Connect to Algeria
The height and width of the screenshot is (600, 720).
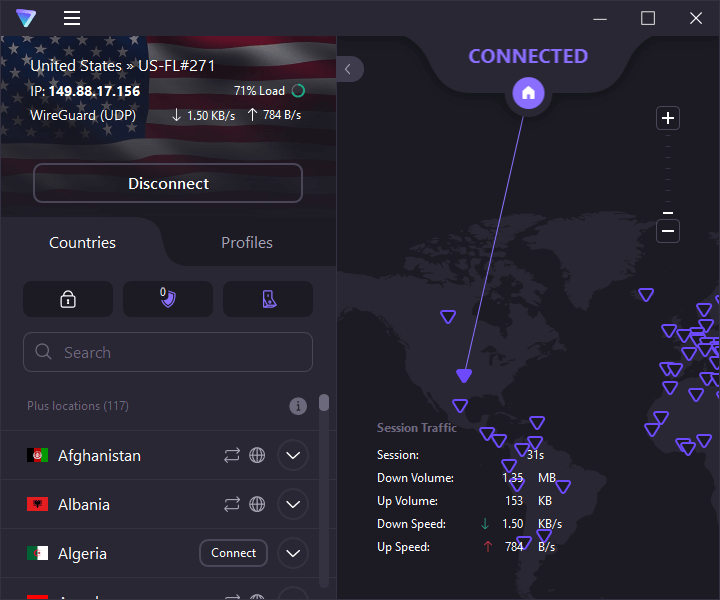coord(234,553)
